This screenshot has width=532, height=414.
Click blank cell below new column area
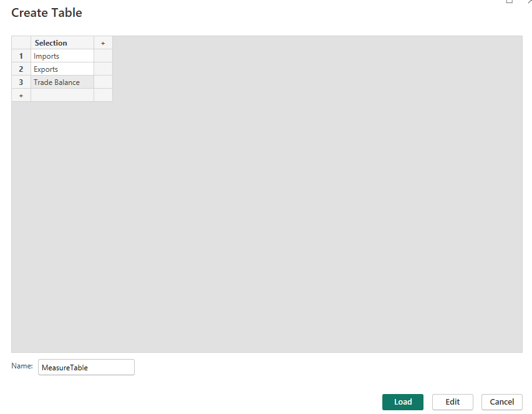(103, 96)
